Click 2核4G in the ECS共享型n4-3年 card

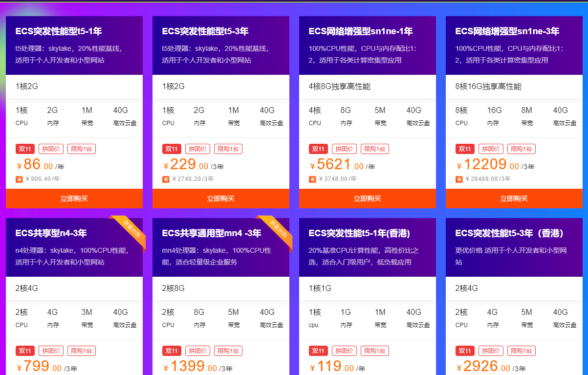[27, 288]
